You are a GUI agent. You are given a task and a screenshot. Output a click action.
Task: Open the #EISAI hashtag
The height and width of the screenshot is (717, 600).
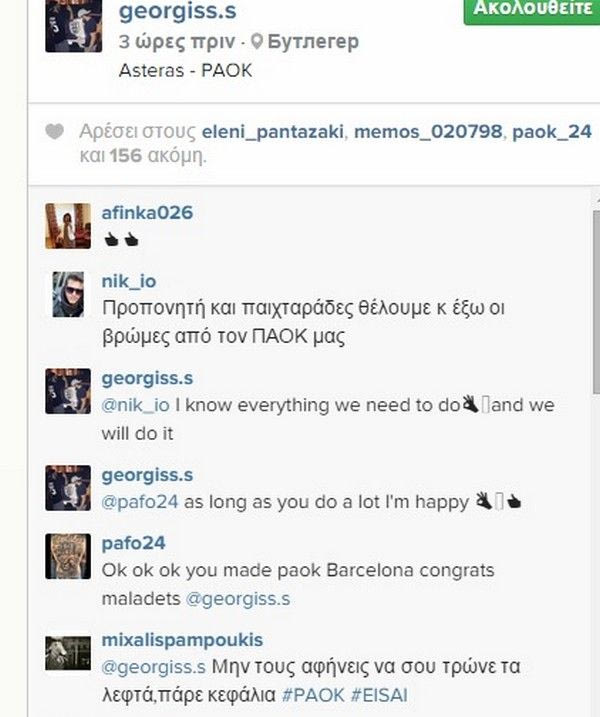pos(379,696)
